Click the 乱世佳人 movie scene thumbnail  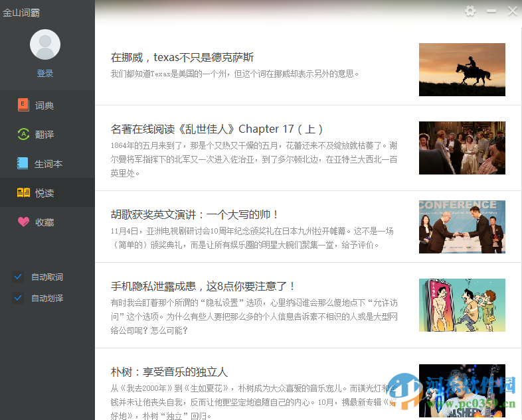pyautogui.click(x=462, y=148)
